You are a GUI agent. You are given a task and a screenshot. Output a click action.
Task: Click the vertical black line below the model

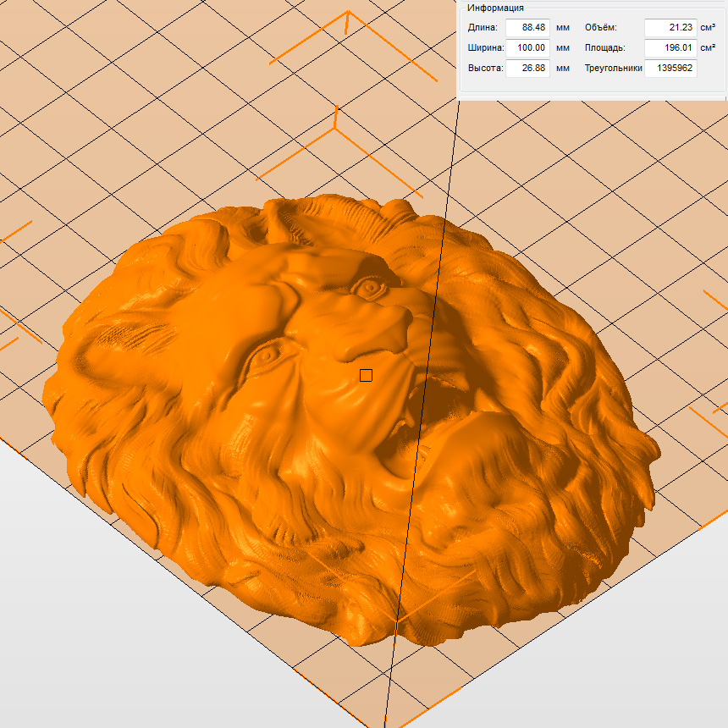[x=388, y=686]
